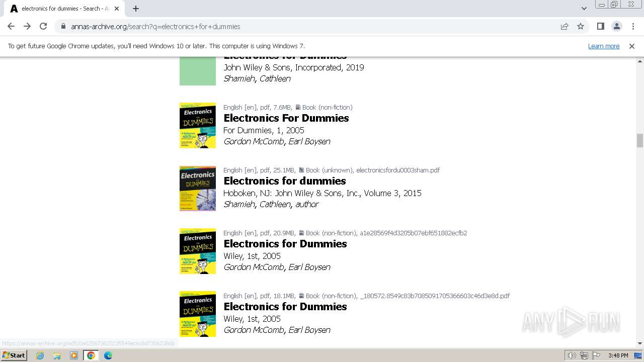Select the author 'Shamieh, Cathleen, author'

click(271, 204)
